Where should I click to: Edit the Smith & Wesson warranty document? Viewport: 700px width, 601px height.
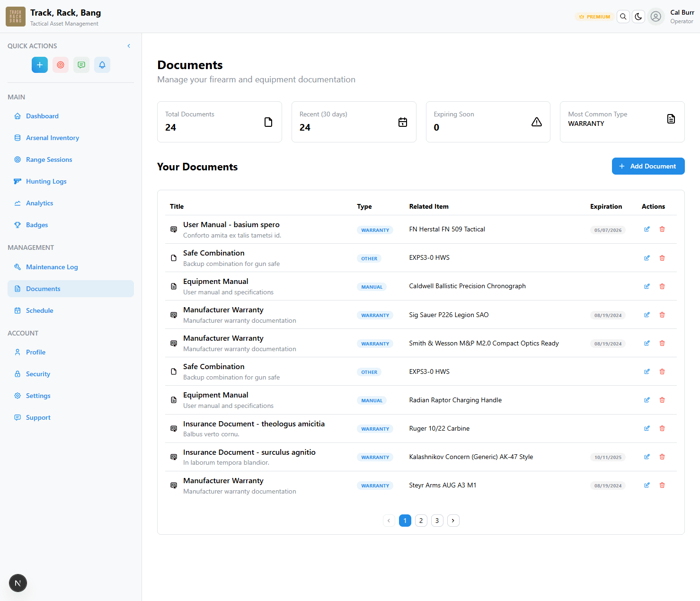click(647, 343)
